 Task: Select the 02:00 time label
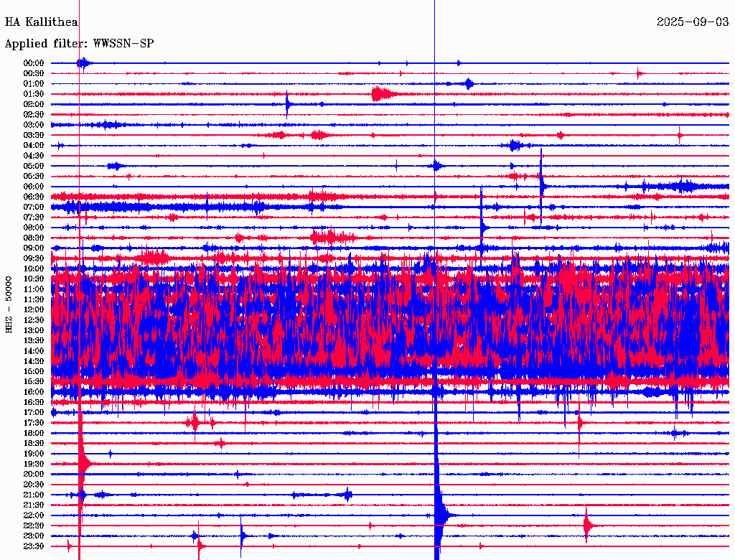coord(34,104)
